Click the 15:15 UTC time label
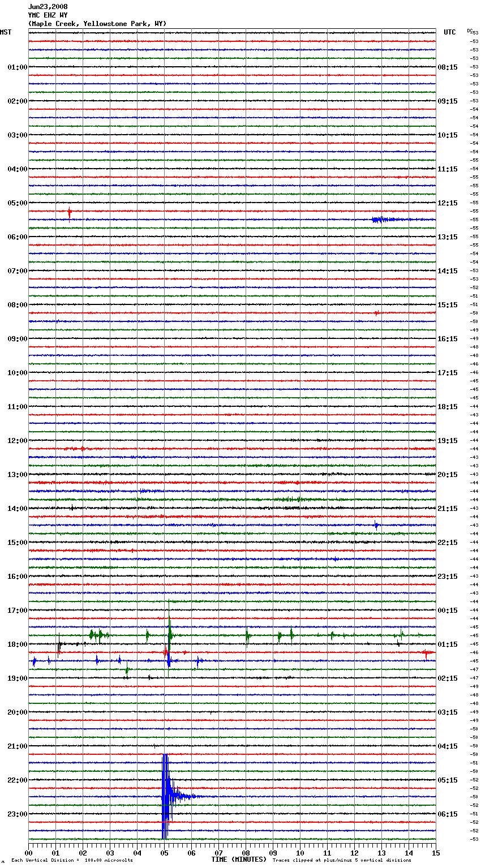 point(448,305)
